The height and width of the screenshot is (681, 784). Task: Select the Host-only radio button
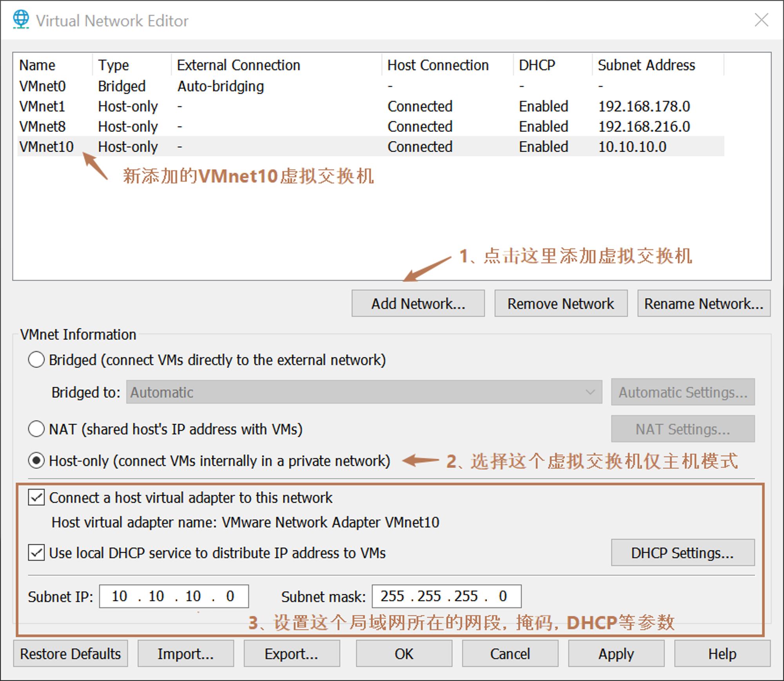(36, 461)
